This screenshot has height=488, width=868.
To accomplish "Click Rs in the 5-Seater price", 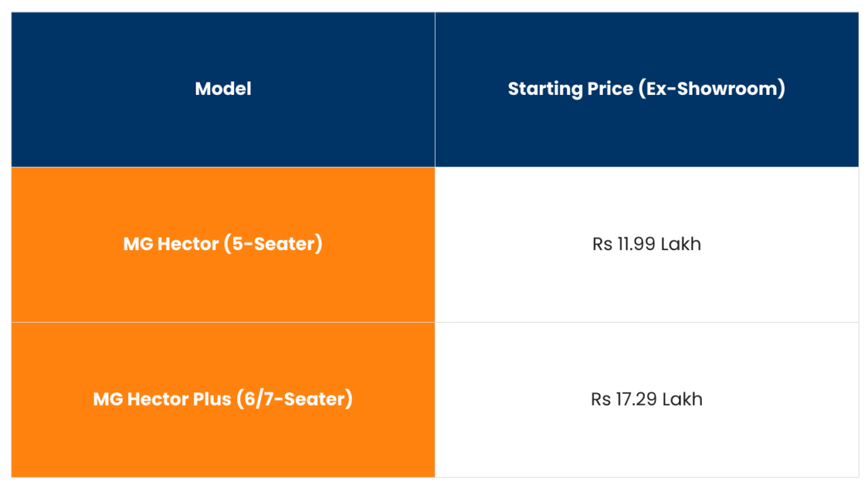I will [x=602, y=245].
